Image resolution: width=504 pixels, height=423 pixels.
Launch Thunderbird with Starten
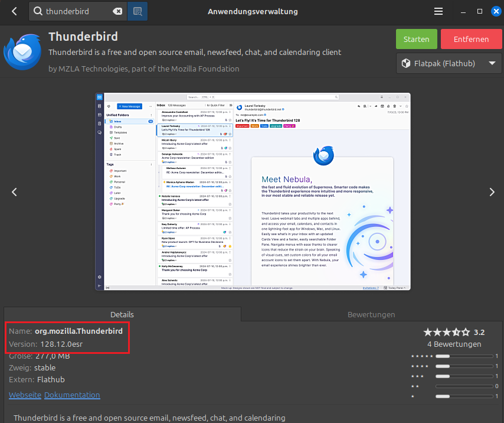pyautogui.click(x=417, y=39)
